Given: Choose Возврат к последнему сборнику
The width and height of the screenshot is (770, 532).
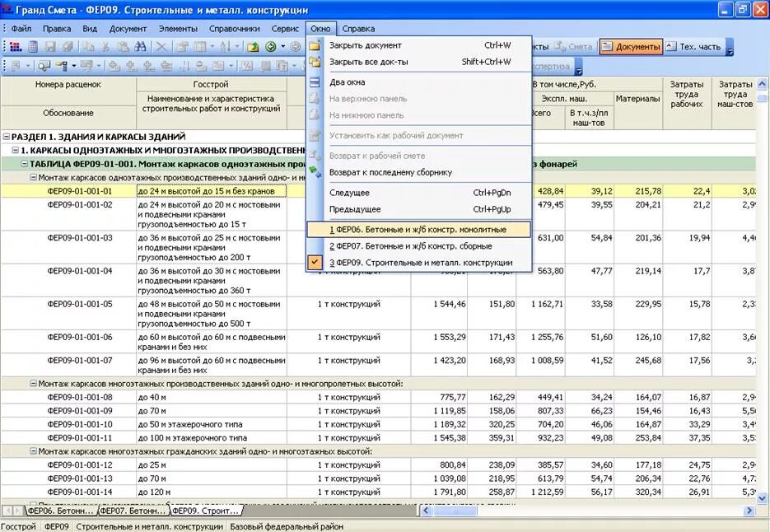Looking at the screenshot, I should pyautogui.click(x=419, y=172).
